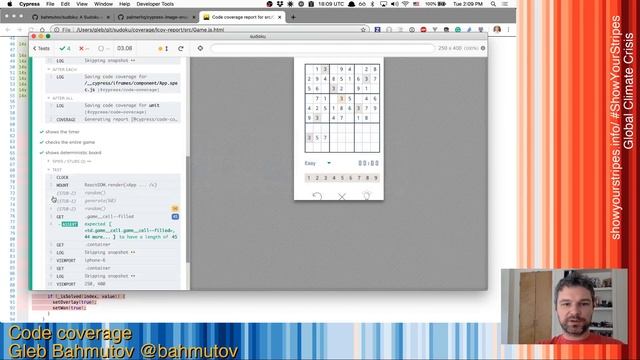Click the browser forward arrow

19,30
